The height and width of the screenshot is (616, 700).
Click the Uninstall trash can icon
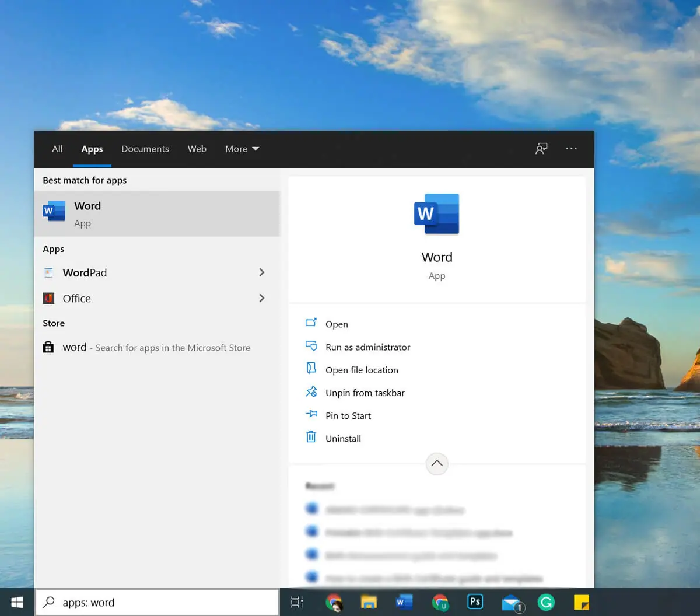(x=311, y=436)
